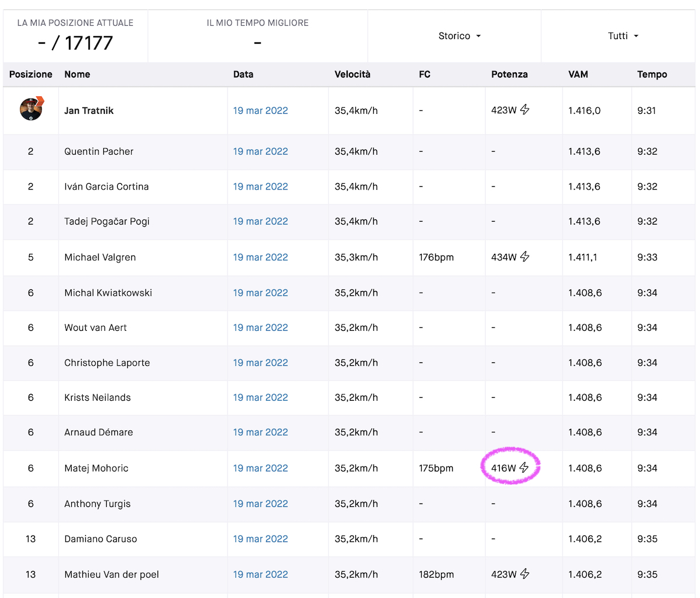Viewport: 700px width, 598px height.
Task: Open Krists Neilands' date link
Action: point(261,398)
